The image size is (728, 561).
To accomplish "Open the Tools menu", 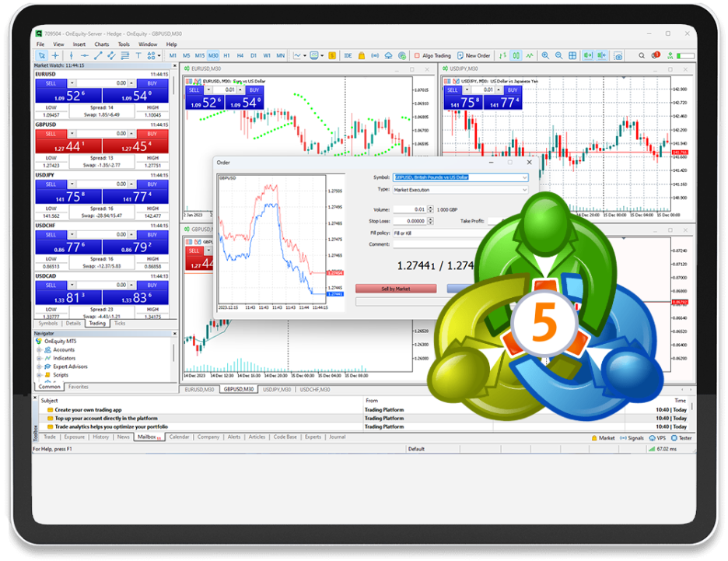I will click(x=124, y=44).
